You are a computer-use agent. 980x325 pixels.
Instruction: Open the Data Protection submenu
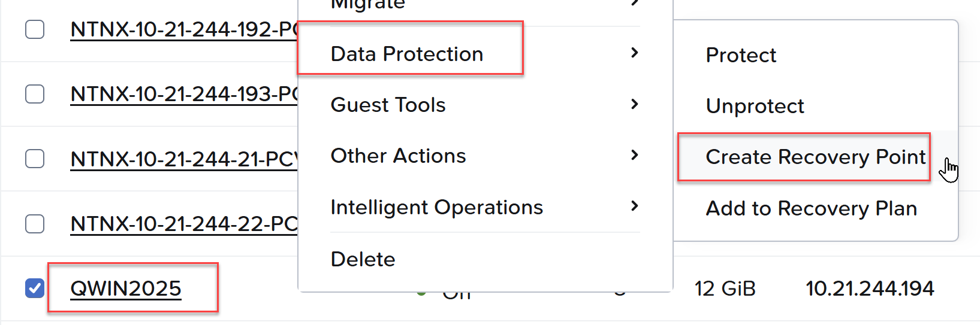pyautogui.click(x=407, y=54)
